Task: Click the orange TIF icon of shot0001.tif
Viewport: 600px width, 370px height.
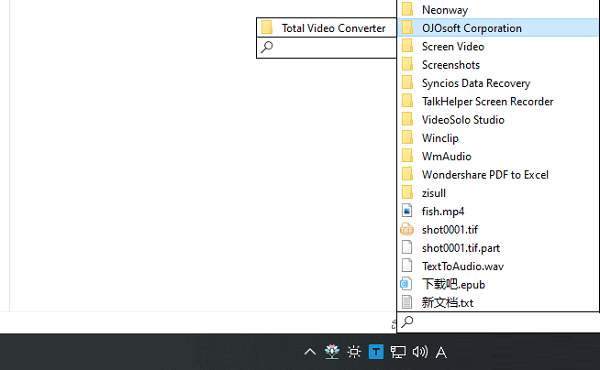Action: click(x=407, y=229)
